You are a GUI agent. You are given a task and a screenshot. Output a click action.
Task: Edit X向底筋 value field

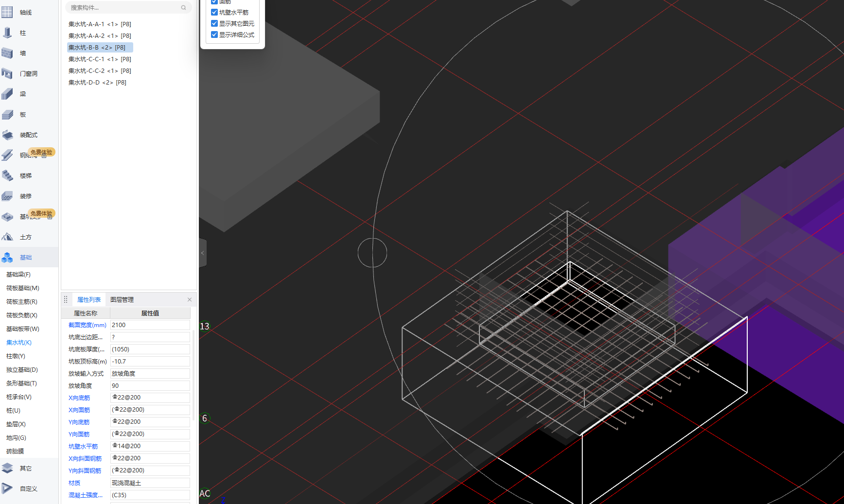[150, 398]
